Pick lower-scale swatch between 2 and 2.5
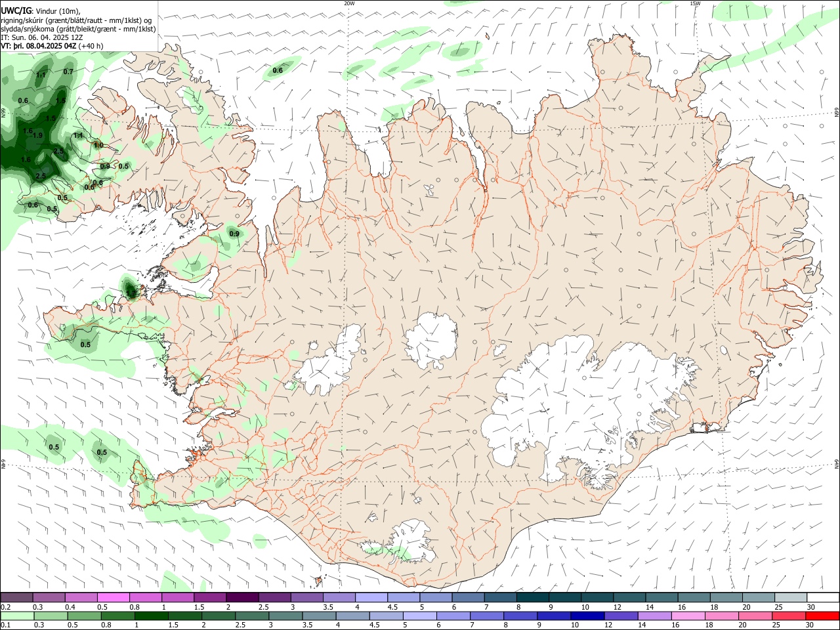The image size is (840, 630). [218, 616]
